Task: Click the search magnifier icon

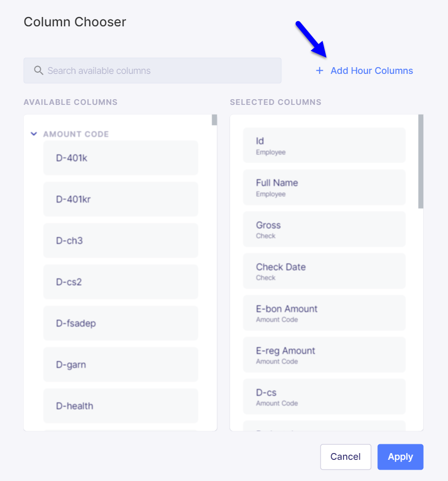Action: [x=38, y=71]
